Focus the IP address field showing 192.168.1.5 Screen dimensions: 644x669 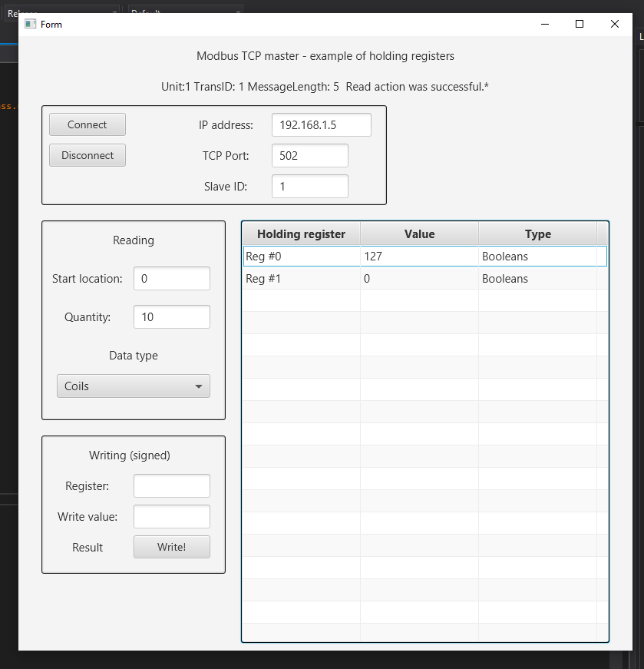[322, 125]
